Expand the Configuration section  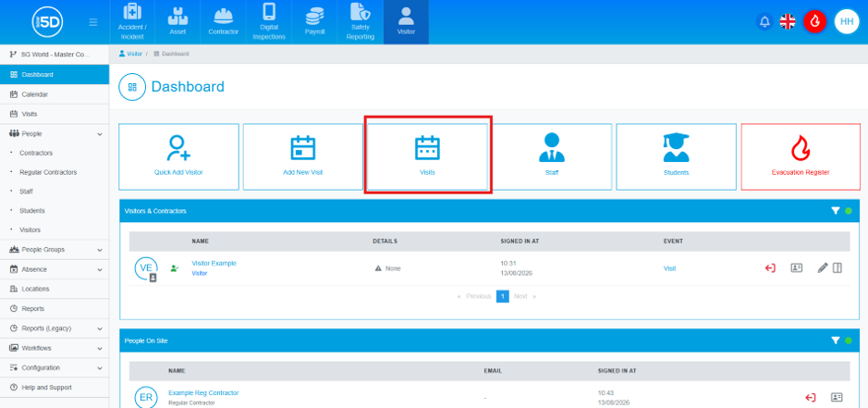coord(55,367)
